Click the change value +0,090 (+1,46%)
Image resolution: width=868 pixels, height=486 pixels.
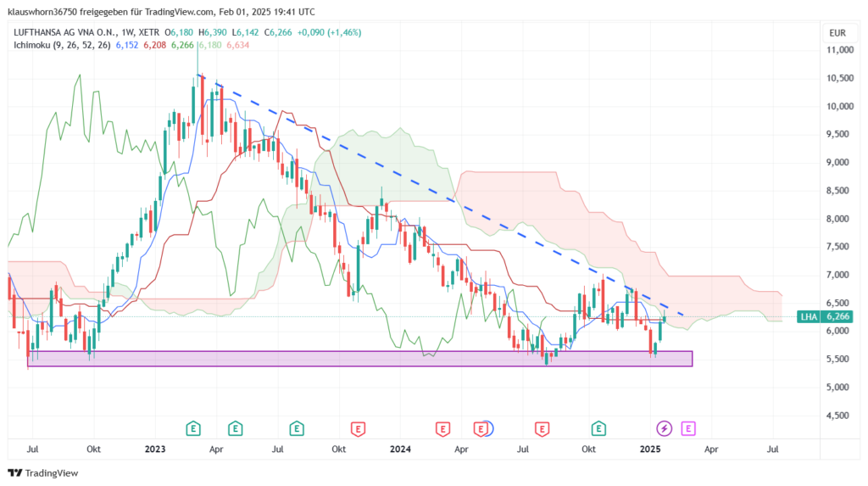[330, 33]
